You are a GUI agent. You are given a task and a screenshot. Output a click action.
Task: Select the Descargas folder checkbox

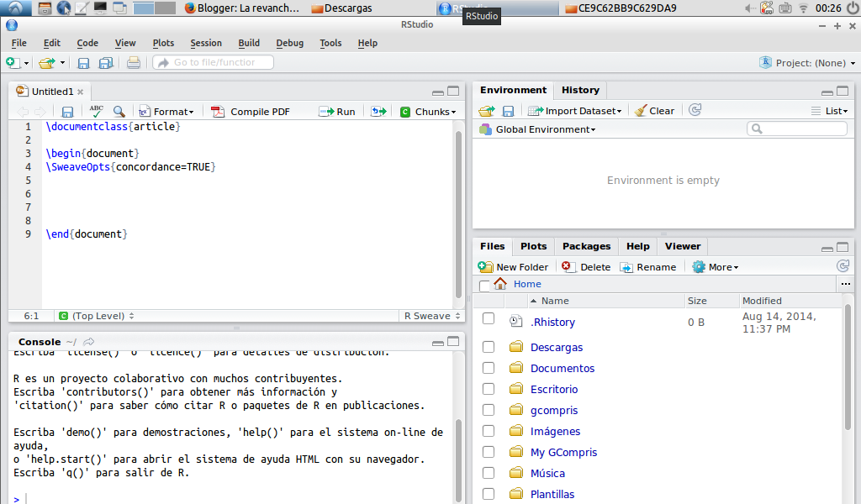click(x=489, y=347)
